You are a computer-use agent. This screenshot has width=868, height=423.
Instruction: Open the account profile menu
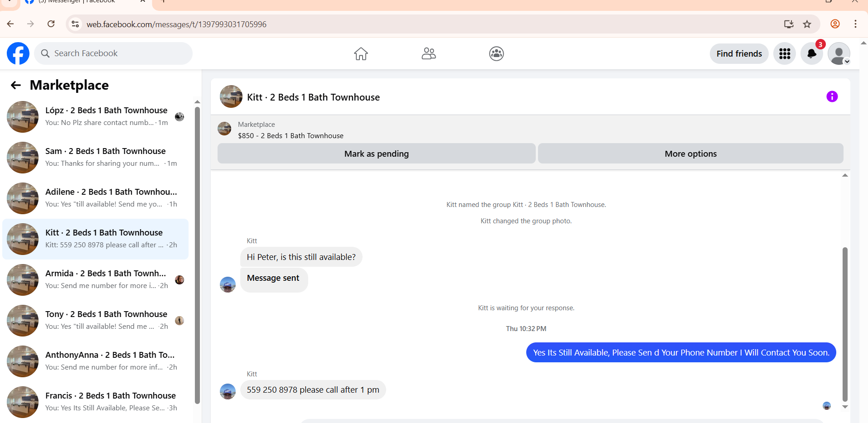[839, 54]
